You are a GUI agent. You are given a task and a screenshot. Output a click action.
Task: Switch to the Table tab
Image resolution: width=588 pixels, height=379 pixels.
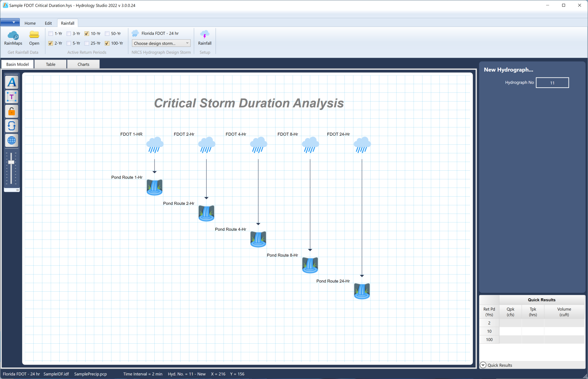50,64
